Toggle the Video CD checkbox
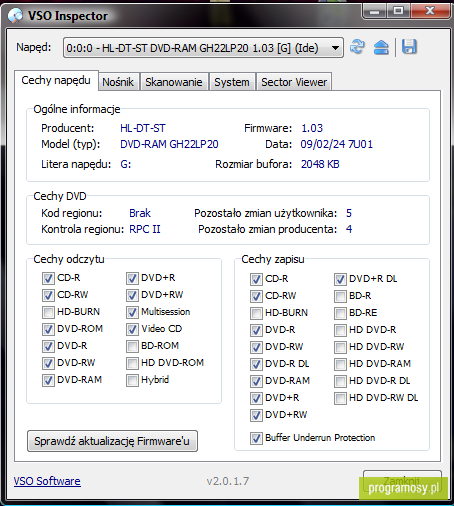This screenshot has height=506, width=454. [132, 329]
